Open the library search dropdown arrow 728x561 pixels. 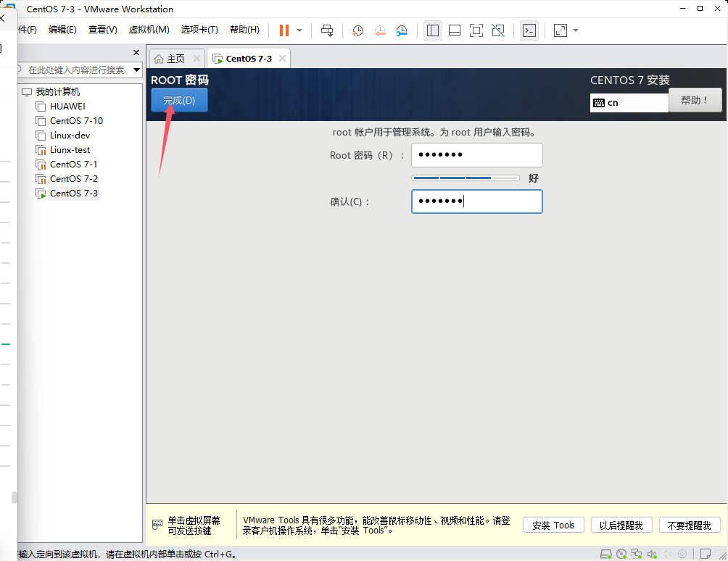(x=137, y=70)
